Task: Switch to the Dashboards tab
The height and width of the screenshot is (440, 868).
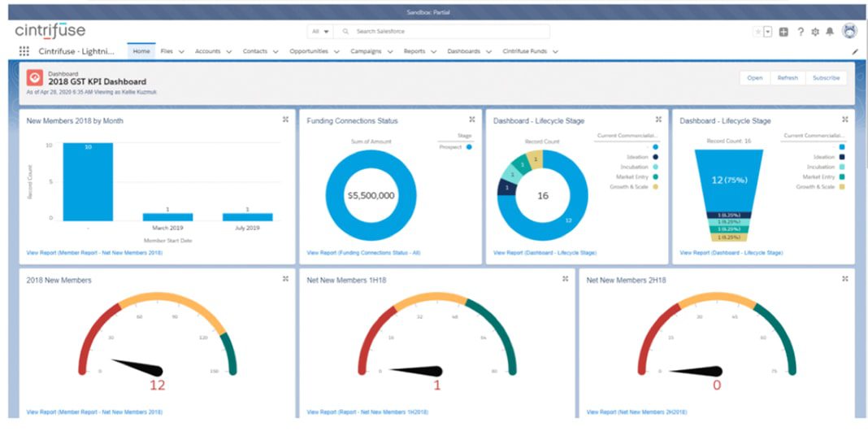Action: pyautogui.click(x=464, y=51)
